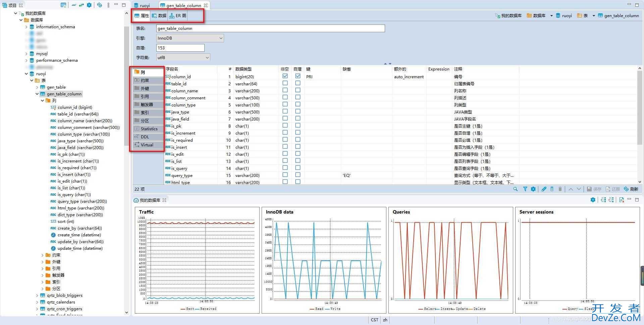Expand the mysql database node
Viewport: 644px width, 325px height.
(x=26, y=54)
